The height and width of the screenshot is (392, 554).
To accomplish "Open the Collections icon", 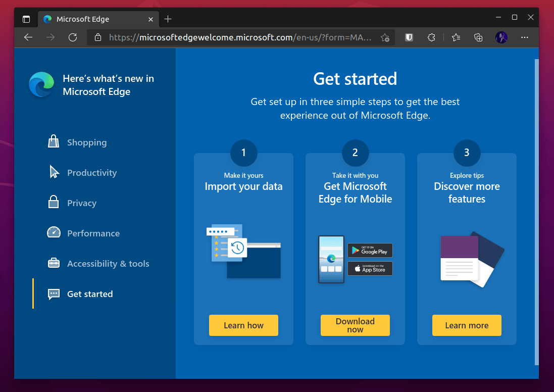I will (478, 37).
